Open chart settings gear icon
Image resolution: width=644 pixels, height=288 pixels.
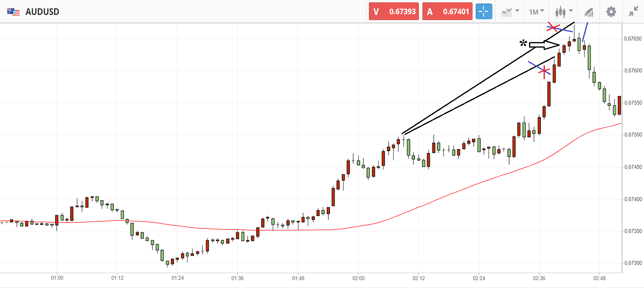point(611,12)
